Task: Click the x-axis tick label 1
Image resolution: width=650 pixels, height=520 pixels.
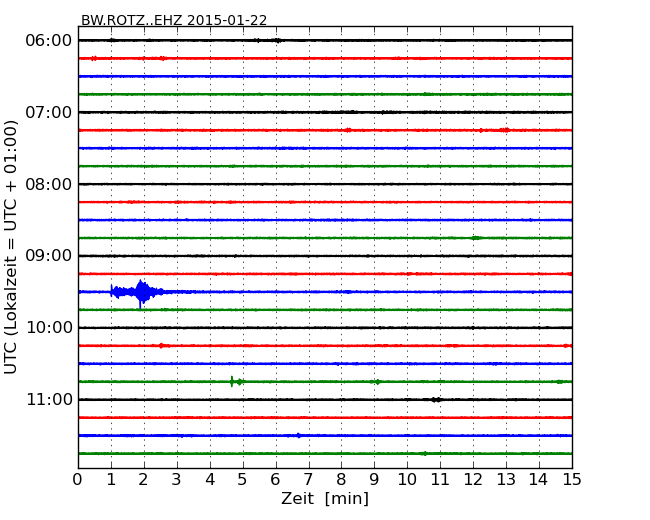Action: tap(111, 480)
